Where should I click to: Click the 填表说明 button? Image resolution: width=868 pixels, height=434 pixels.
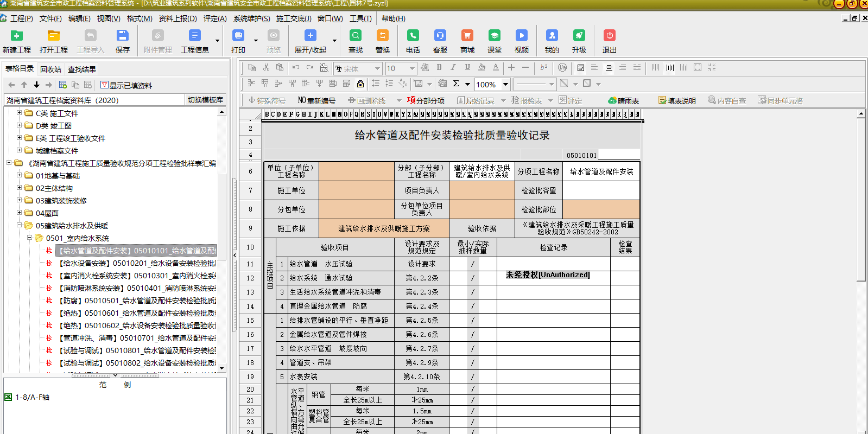[677, 100]
